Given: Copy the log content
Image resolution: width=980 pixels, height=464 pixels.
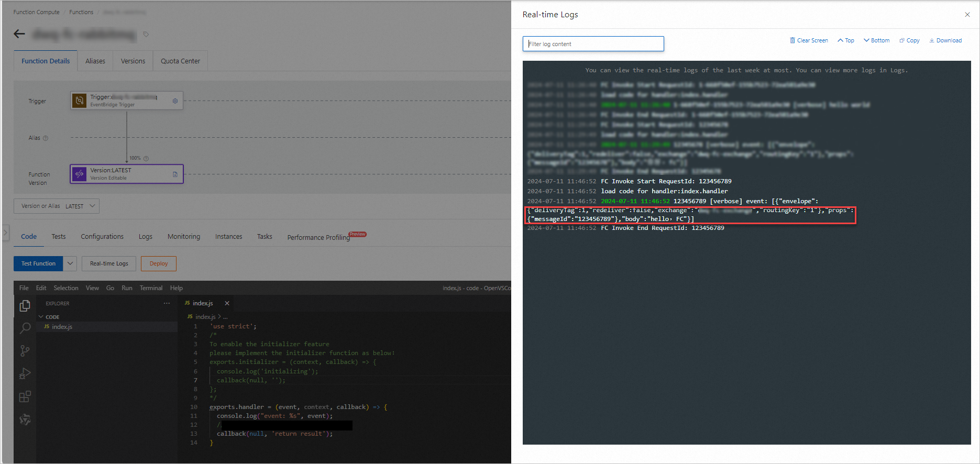Looking at the screenshot, I should pyautogui.click(x=909, y=40).
